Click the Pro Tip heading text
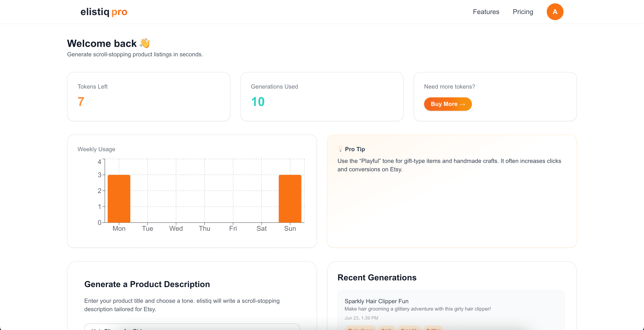Viewport: 644px width, 330px height. (x=355, y=149)
